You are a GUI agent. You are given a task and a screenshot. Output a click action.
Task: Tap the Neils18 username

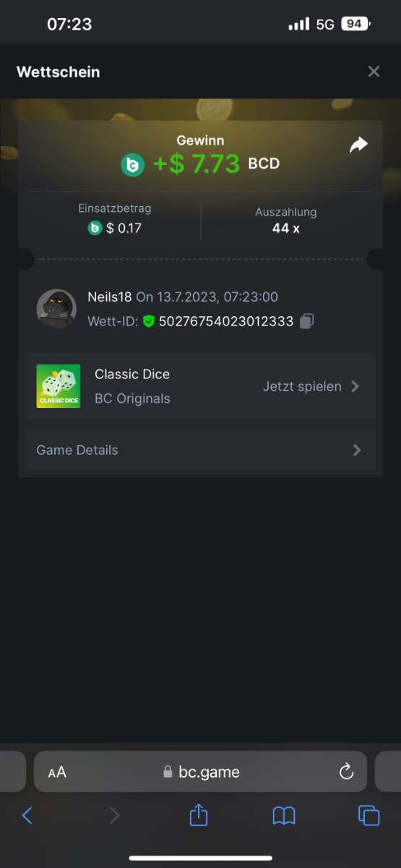click(108, 297)
